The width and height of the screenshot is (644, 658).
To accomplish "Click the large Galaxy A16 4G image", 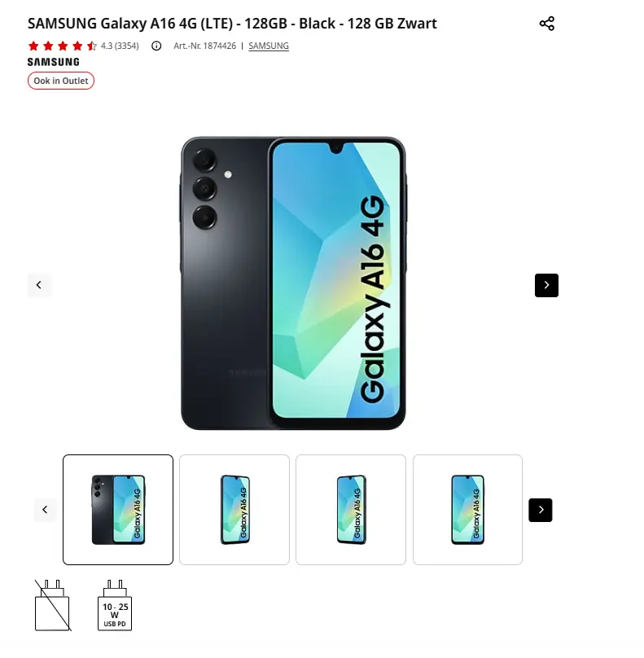I will click(x=293, y=283).
